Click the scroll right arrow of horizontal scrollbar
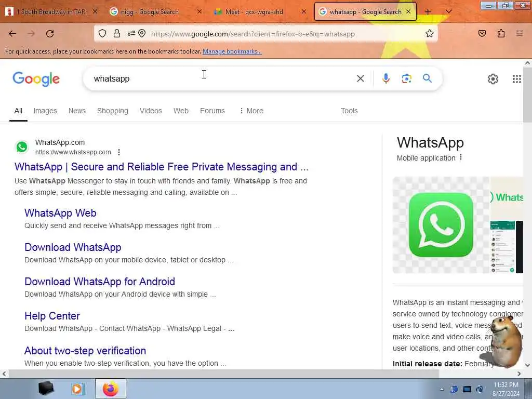The height and width of the screenshot is (399, 532). click(519, 374)
